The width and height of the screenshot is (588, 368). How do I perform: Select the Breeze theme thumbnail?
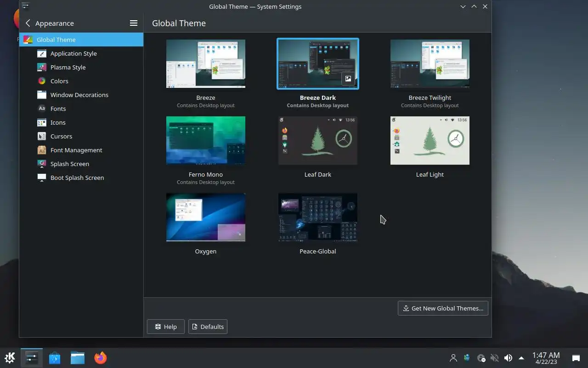click(x=206, y=63)
